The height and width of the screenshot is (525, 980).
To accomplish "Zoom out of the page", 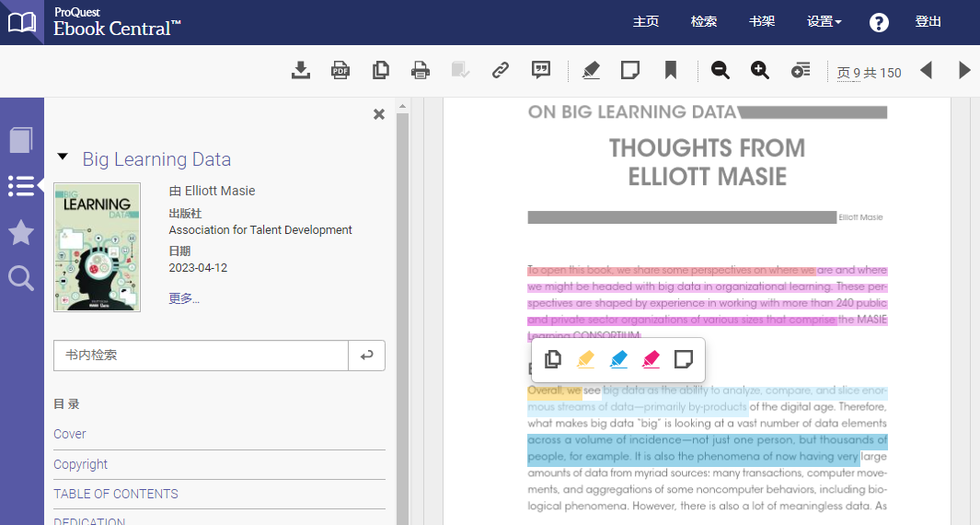I will pos(721,70).
